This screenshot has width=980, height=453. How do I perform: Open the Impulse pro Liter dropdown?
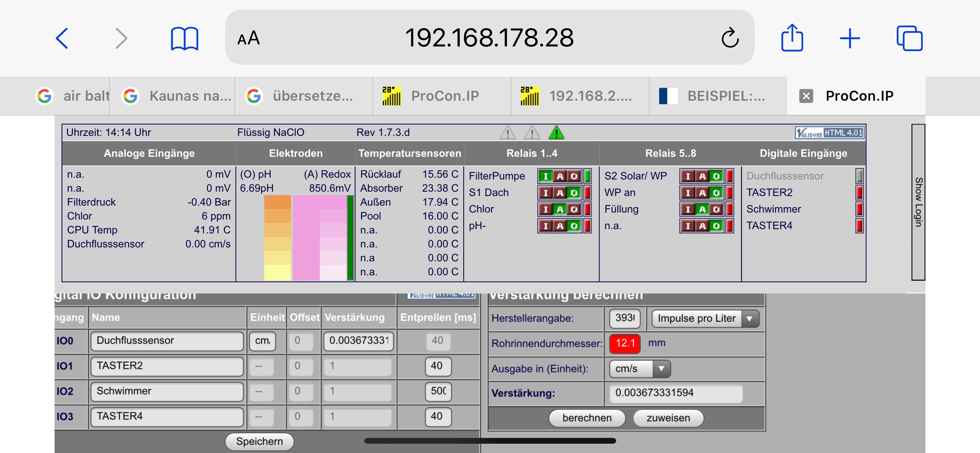click(705, 319)
